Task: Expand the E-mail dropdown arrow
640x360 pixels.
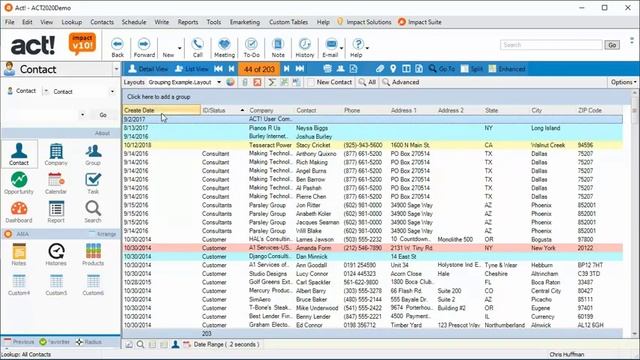Action: point(342,48)
